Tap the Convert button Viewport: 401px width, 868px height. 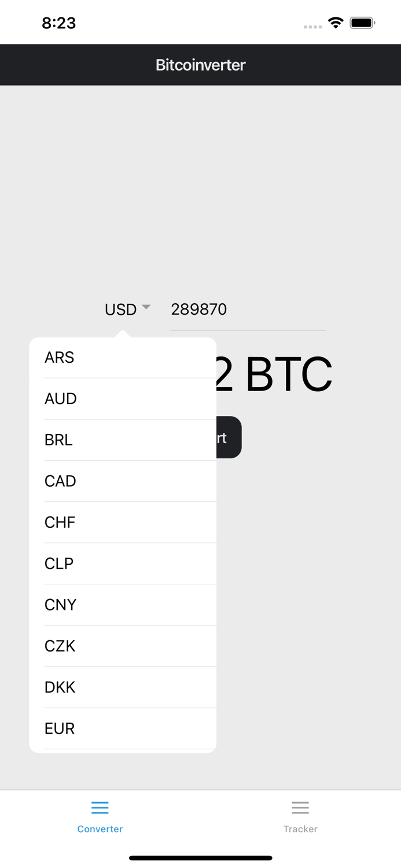click(x=229, y=437)
